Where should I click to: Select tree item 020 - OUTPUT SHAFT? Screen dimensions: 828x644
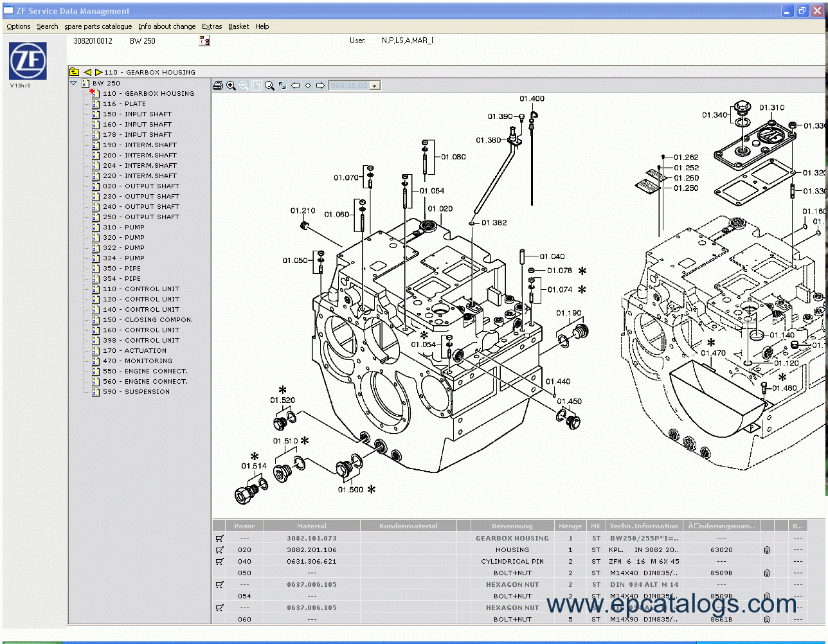coord(141,186)
